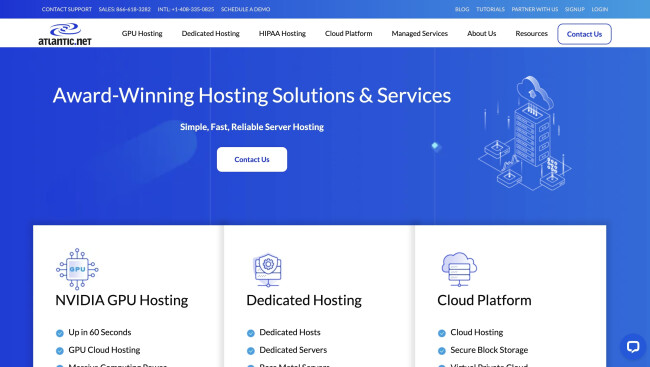The image size is (650, 367).
Task: Click checkmark icon beside Dedicated Hosts
Action: (251, 333)
